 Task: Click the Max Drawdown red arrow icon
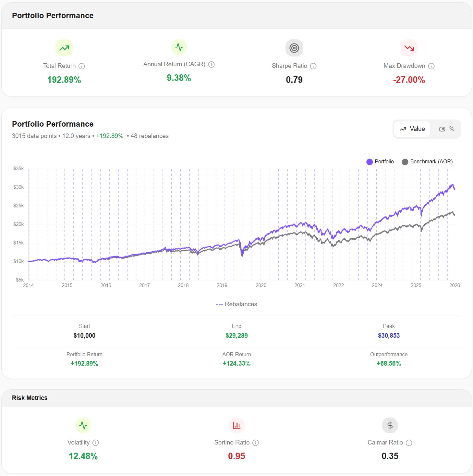[409, 47]
